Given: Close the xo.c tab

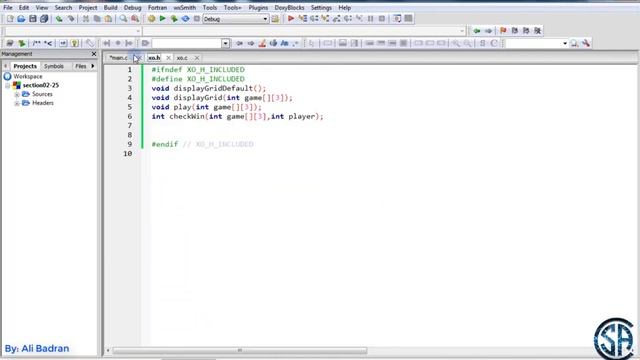Looking at the screenshot, I should (197, 58).
